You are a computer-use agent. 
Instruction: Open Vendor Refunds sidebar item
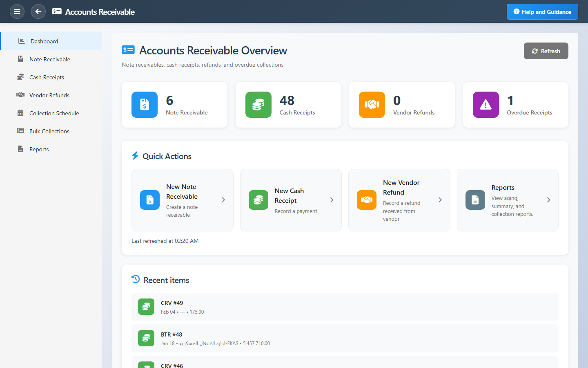[49, 95]
